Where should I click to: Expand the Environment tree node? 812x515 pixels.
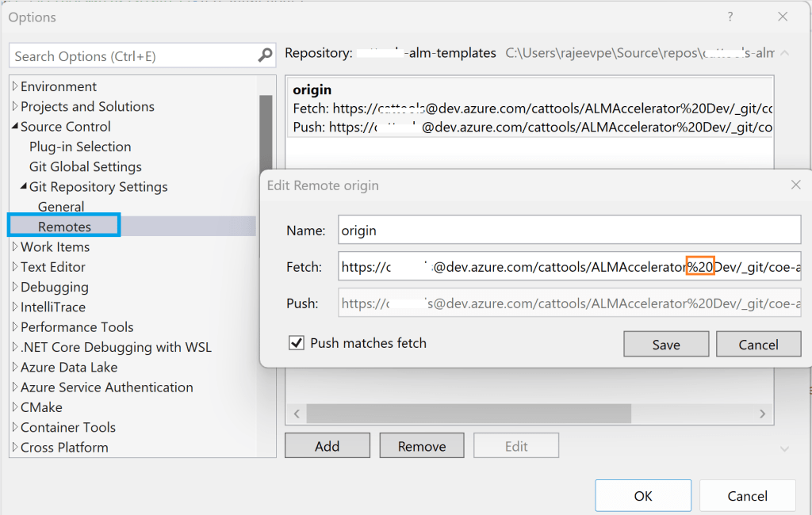[x=15, y=86]
